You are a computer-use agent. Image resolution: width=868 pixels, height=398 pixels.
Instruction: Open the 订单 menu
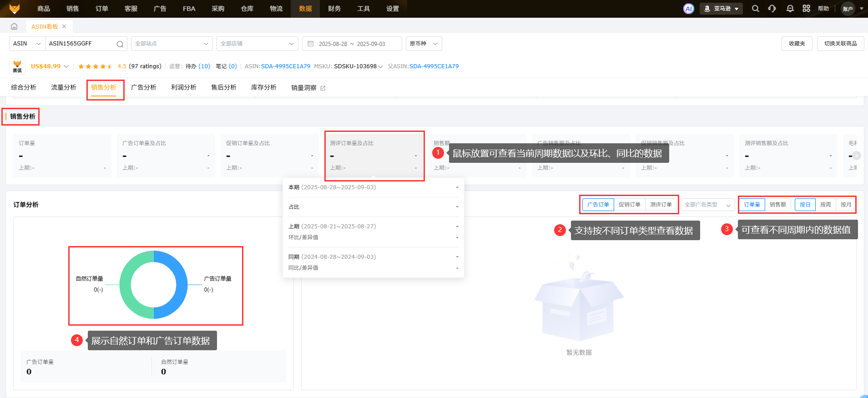102,9
